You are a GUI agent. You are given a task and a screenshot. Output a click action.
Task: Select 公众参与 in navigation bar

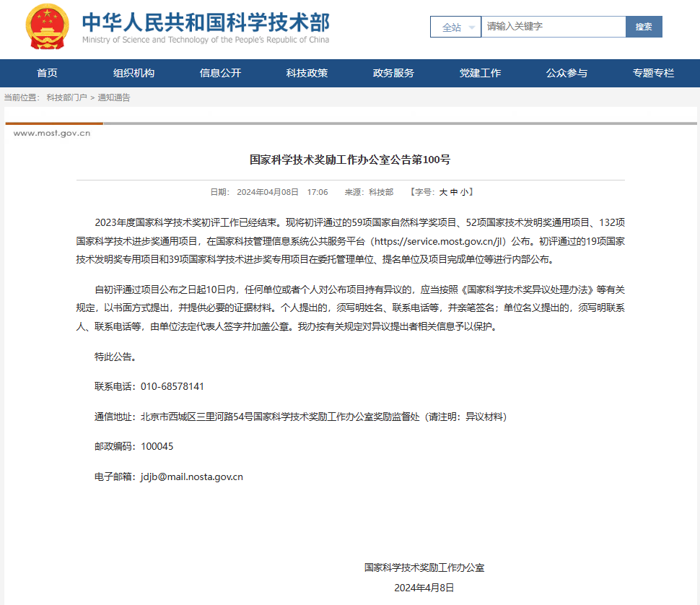point(566,73)
